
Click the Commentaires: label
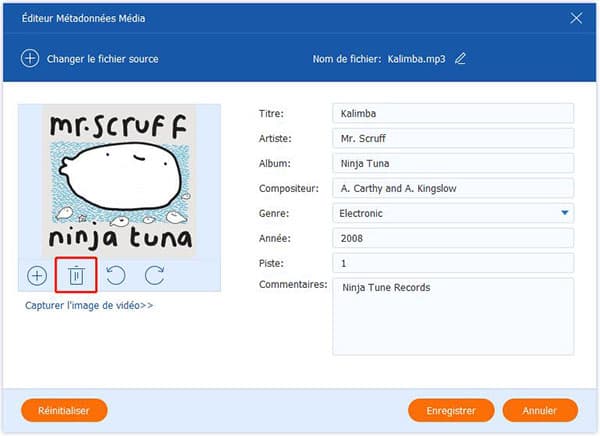click(293, 284)
